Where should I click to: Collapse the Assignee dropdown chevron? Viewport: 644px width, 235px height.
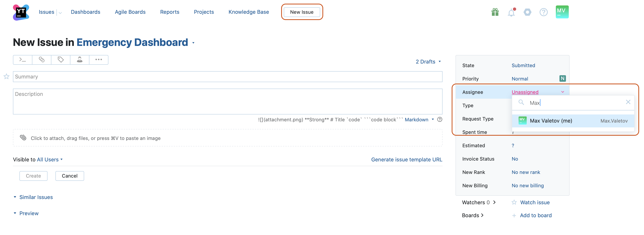[x=562, y=92]
